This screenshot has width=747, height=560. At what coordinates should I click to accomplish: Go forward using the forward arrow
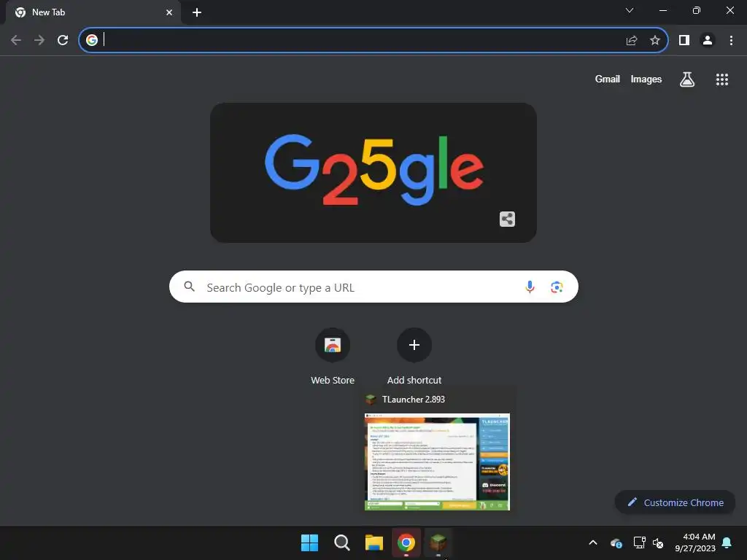point(39,40)
